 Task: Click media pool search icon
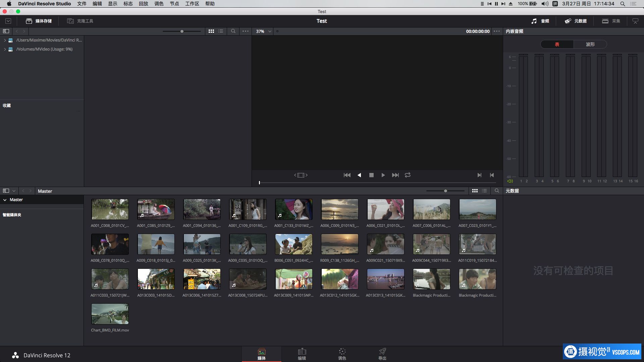(497, 191)
